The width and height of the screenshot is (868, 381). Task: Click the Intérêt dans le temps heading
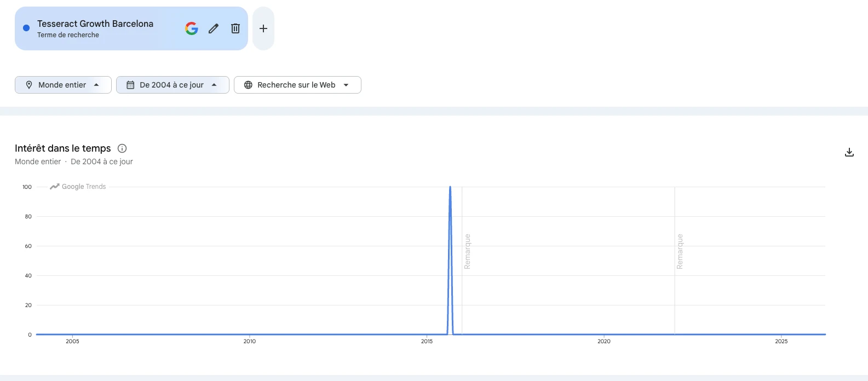pyautogui.click(x=62, y=148)
